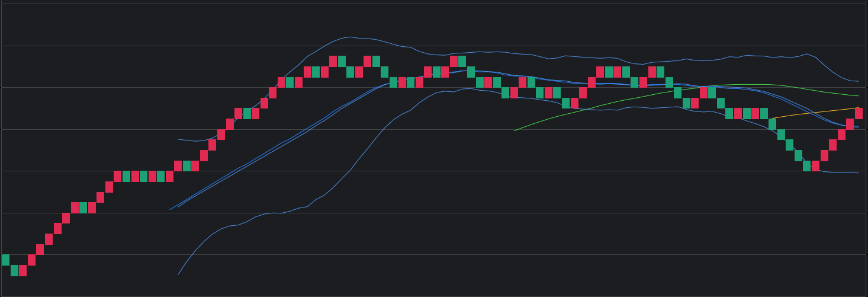868x297 pixels.
Task: Click the left start of the upper blue band
Action: (x=178, y=139)
